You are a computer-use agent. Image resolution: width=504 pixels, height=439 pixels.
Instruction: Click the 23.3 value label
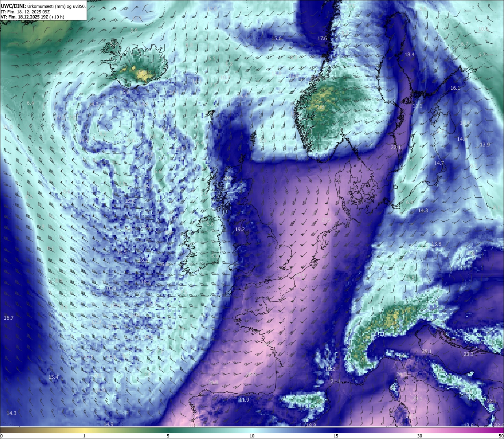(469, 354)
